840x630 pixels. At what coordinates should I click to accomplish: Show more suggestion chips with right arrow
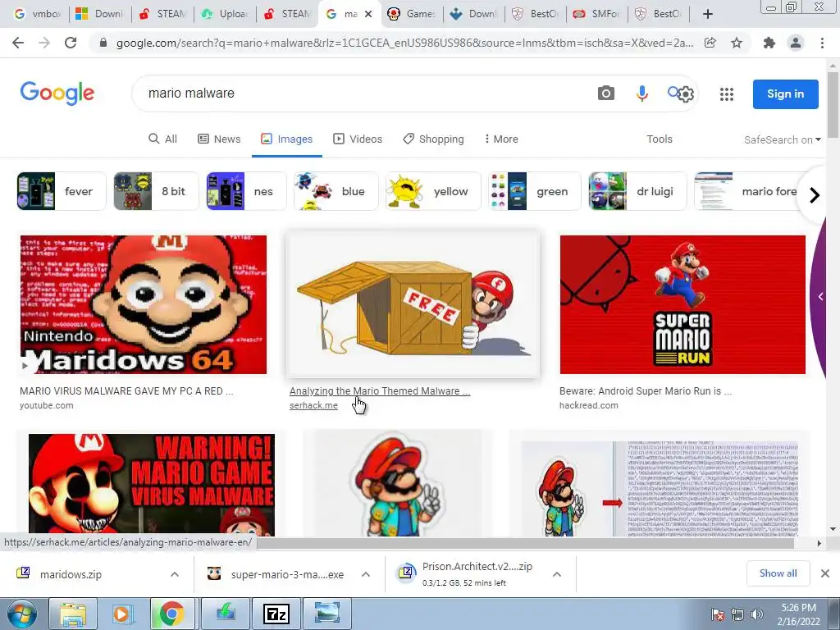[x=815, y=195]
